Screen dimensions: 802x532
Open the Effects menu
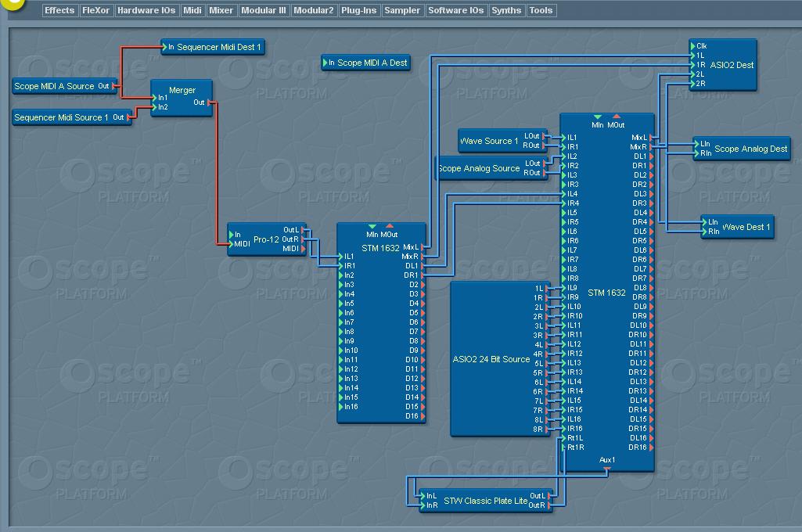(59, 10)
